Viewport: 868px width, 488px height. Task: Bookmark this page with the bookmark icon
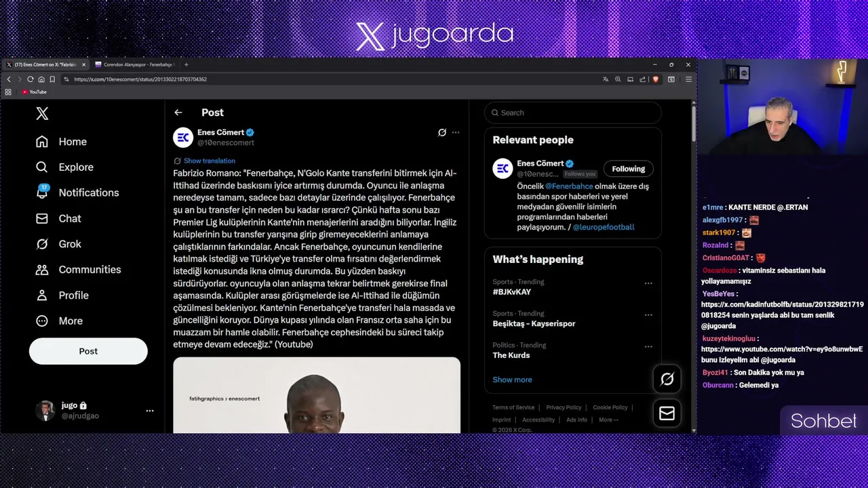(52, 79)
